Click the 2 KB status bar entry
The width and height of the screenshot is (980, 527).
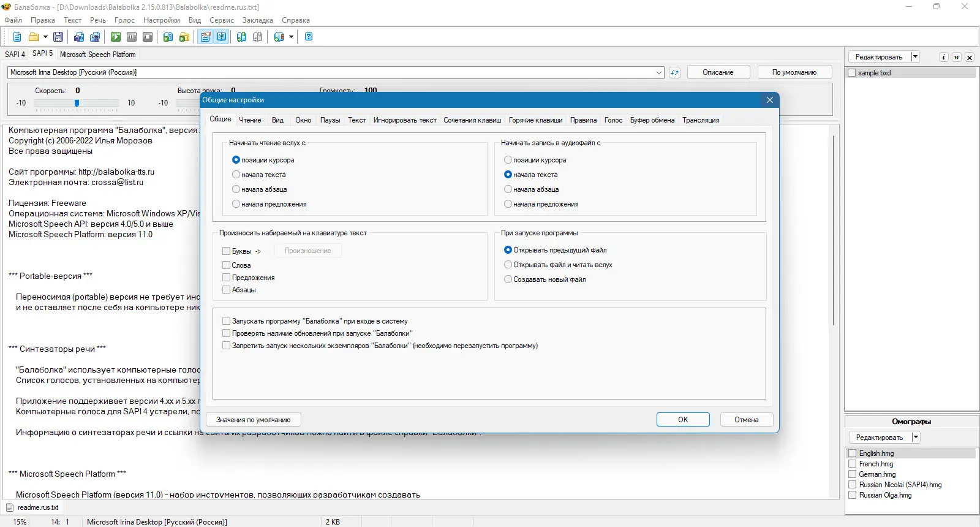(333, 522)
